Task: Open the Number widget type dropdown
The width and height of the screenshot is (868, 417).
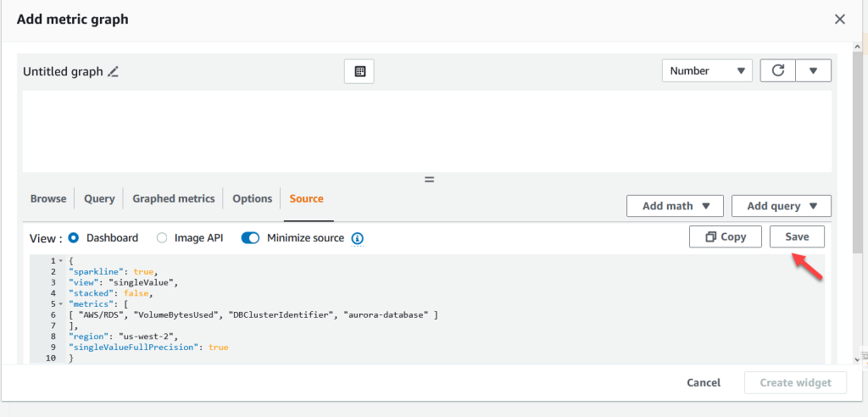Action: click(x=707, y=71)
